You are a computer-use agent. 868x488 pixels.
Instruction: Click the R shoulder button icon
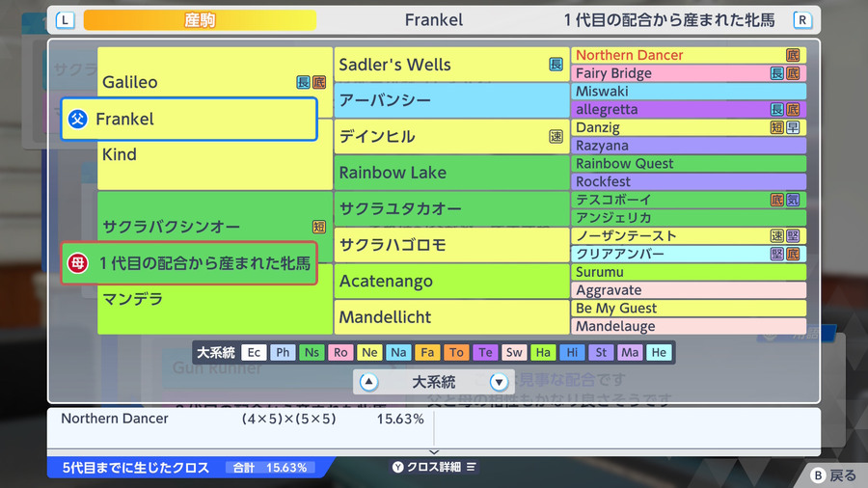[x=802, y=20]
